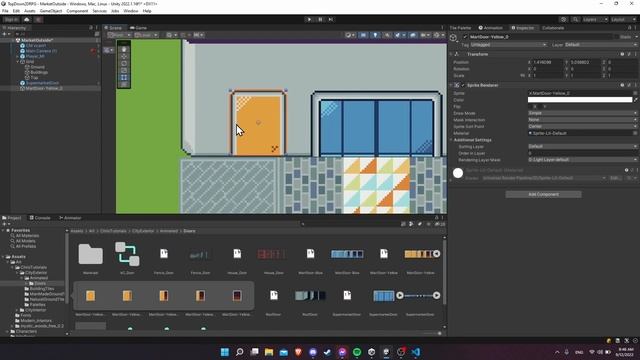Toggle Sprite Renderer enabled checkbox
The image size is (640, 360).
463,85
